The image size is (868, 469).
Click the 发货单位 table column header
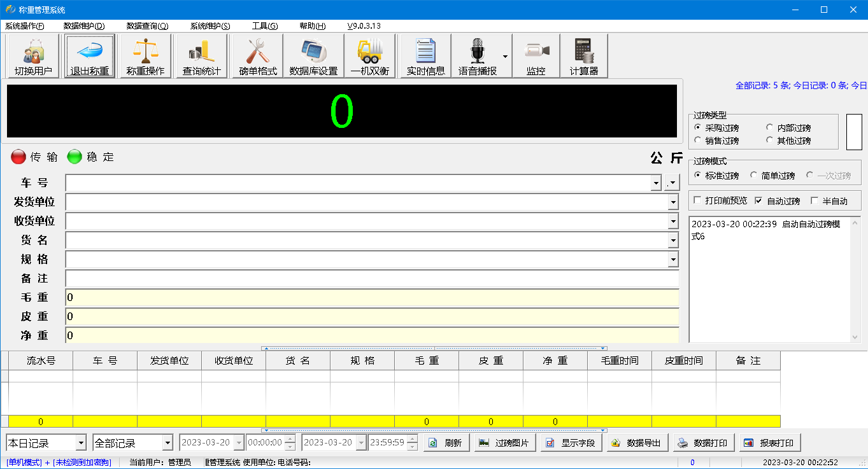coord(169,361)
